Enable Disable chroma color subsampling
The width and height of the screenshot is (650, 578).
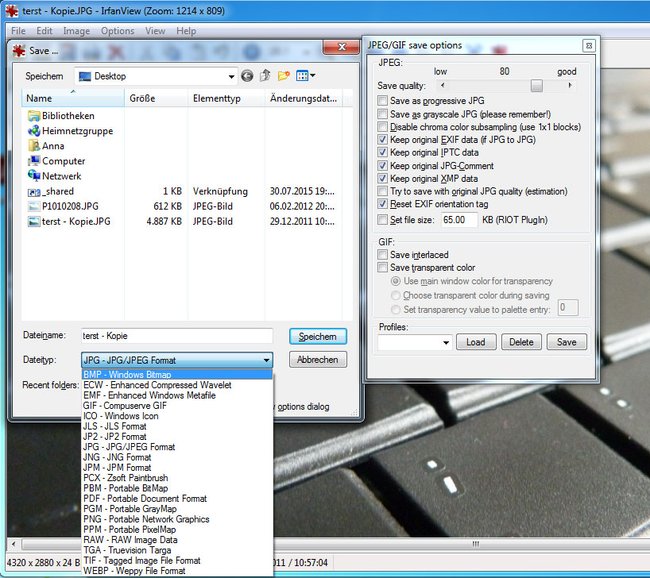click(x=382, y=127)
